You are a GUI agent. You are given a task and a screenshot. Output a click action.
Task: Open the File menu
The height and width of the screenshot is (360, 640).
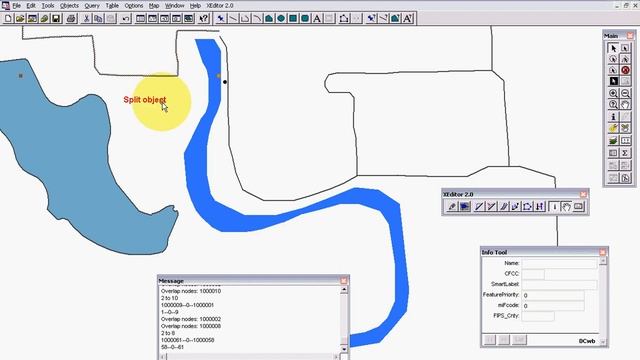tap(16, 6)
